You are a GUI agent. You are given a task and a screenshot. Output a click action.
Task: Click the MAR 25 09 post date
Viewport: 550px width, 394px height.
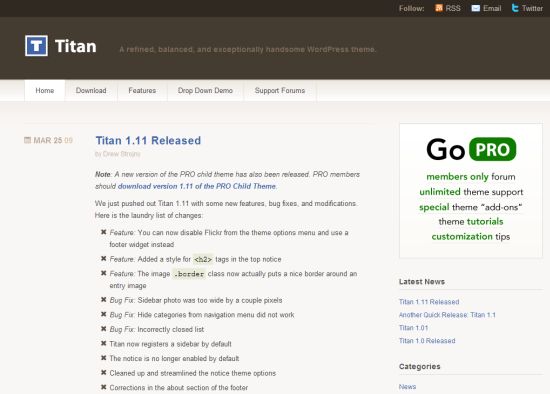pyautogui.click(x=53, y=140)
